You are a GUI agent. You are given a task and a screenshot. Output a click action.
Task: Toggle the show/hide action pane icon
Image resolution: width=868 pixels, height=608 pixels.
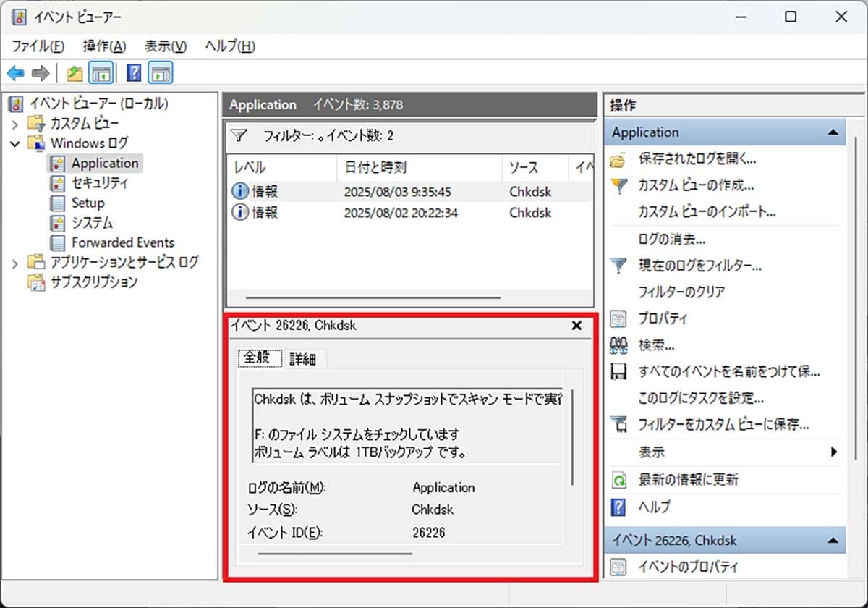pyautogui.click(x=161, y=73)
